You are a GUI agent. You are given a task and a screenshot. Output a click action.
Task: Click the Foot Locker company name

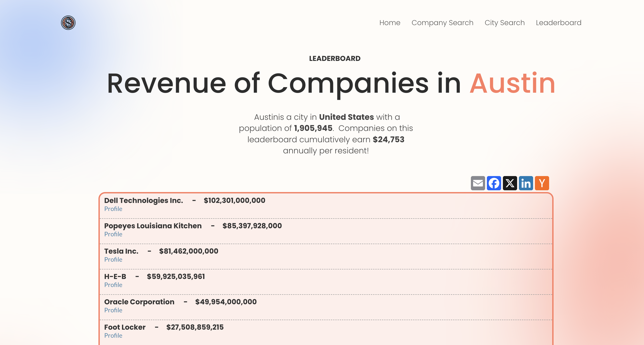[125, 327]
